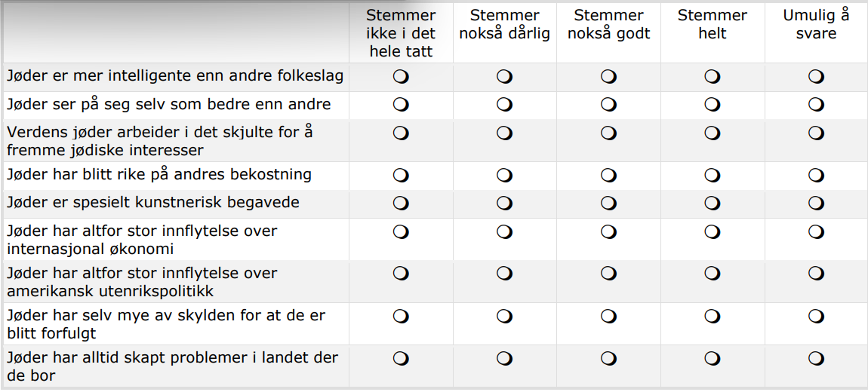Mark 'Stemmer ikke i det hele tatt' for 'andres bekostning'
Viewport: 868px width, 392px height.
pyautogui.click(x=401, y=175)
